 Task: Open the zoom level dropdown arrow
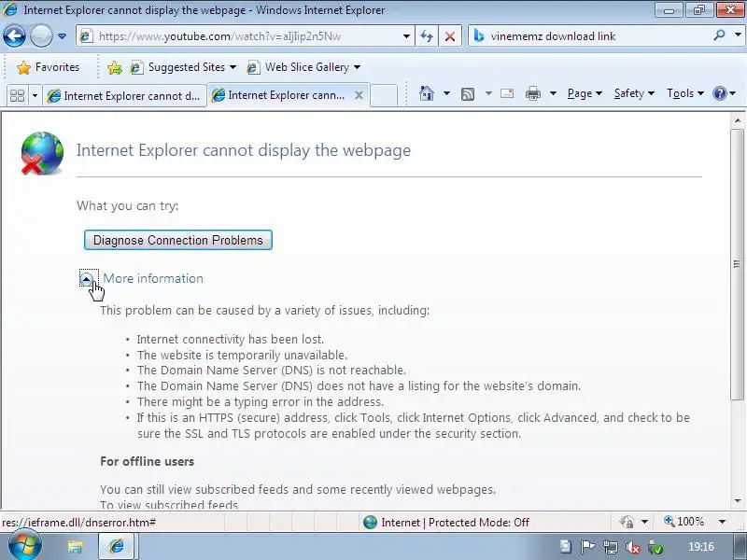[x=722, y=522]
